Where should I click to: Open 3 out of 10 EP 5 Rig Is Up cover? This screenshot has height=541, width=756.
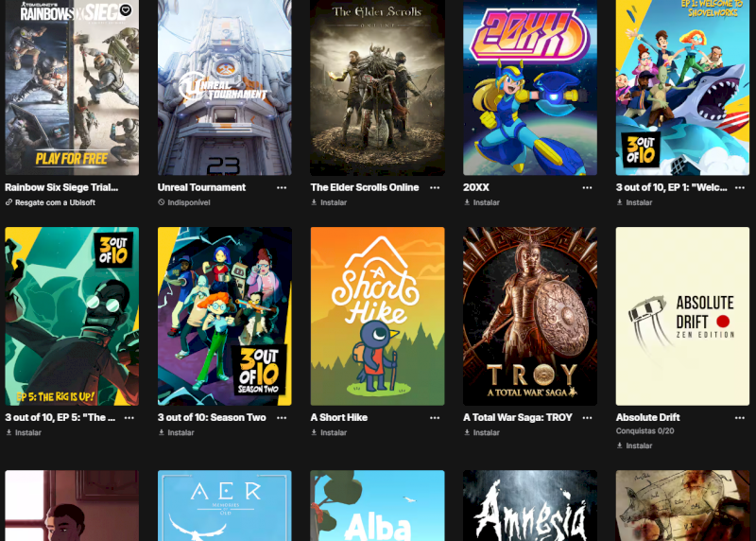coord(72,316)
